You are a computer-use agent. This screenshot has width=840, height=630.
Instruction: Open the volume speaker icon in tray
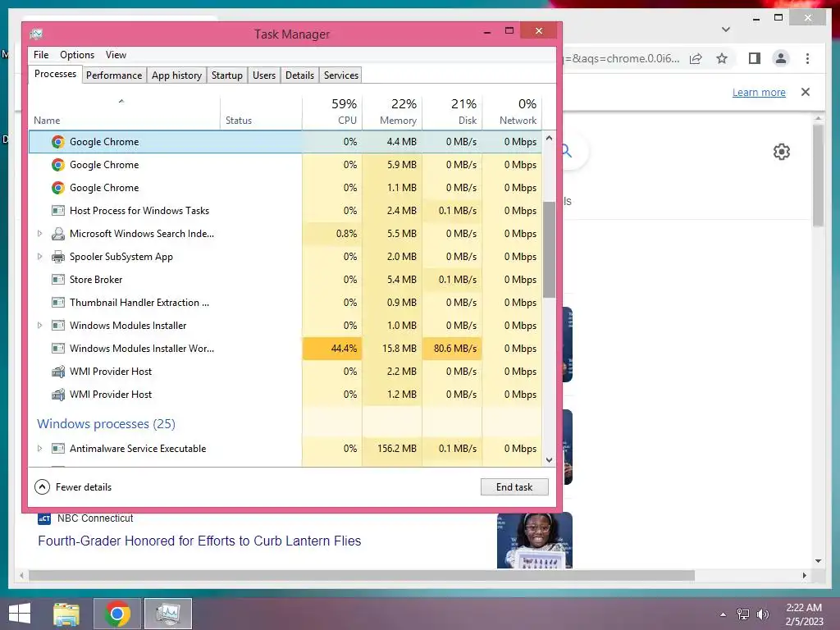tap(763, 614)
